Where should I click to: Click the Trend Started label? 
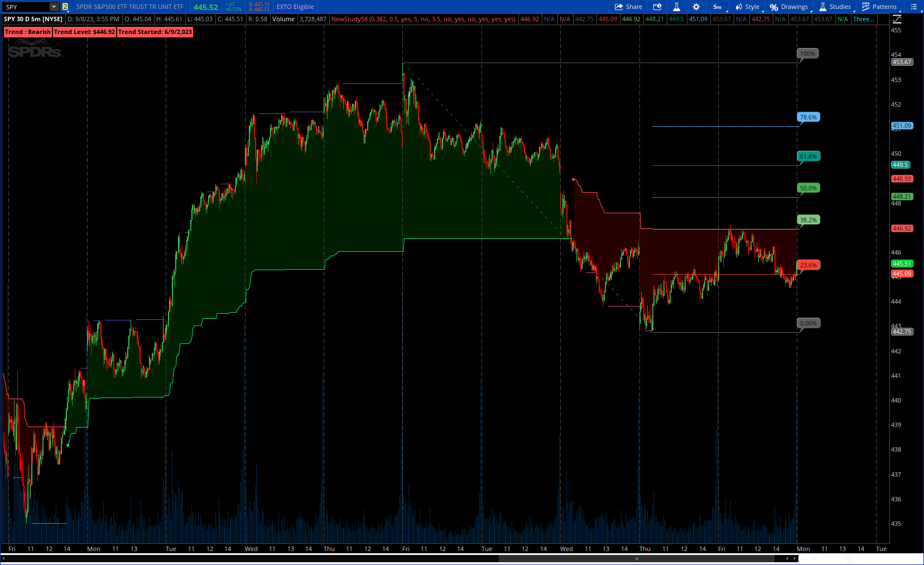click(x=155, y=32)
